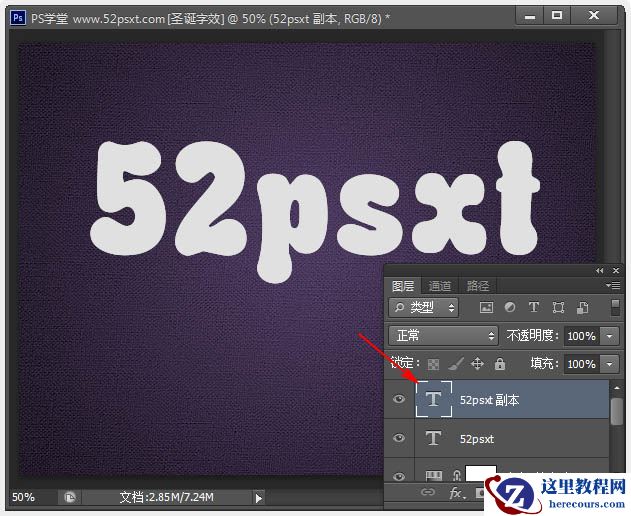Filter layers by shape layer icon
Screen dimensions: 631x516
tap(558, 308)
